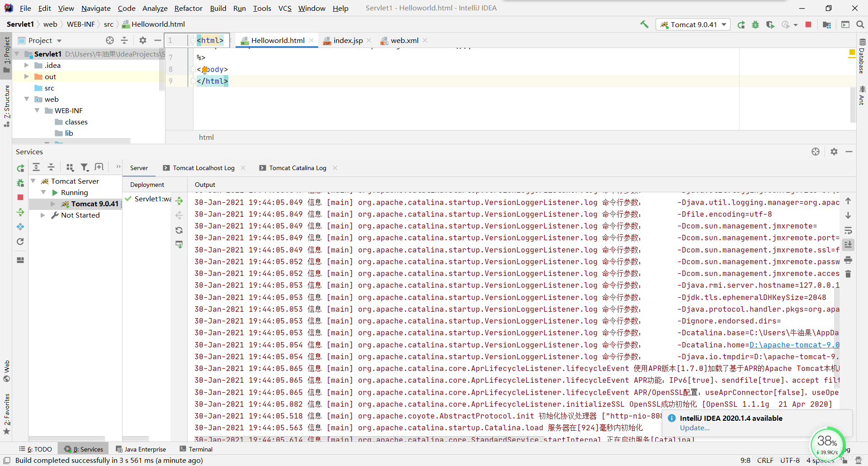Click the blue artifacts icon in Services sidebar
The image size is (868, 466).
point(20,227)
